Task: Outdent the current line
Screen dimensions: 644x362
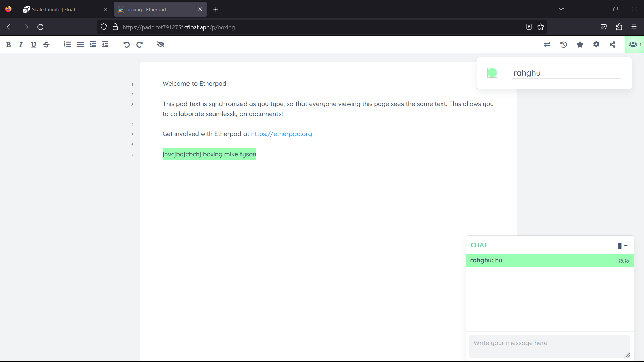Action: tap(105, 45)
